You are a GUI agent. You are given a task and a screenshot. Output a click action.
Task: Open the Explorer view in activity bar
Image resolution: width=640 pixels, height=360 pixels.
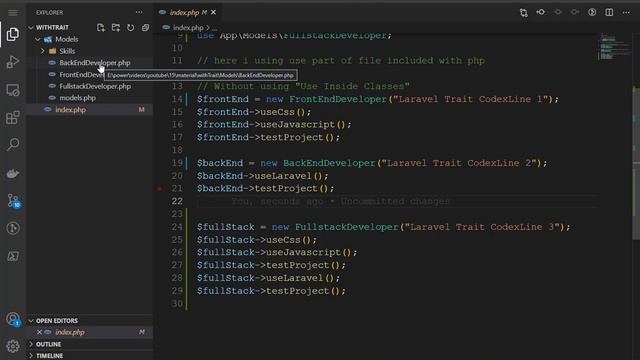(x=13, y=34)
